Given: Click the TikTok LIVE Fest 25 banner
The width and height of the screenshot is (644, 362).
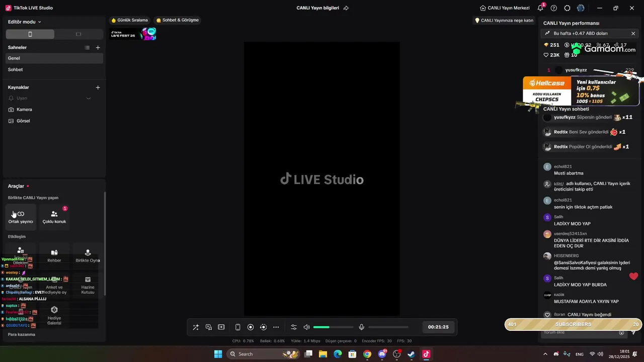Looking at the screenshot, I should click(x=133, y=34).
